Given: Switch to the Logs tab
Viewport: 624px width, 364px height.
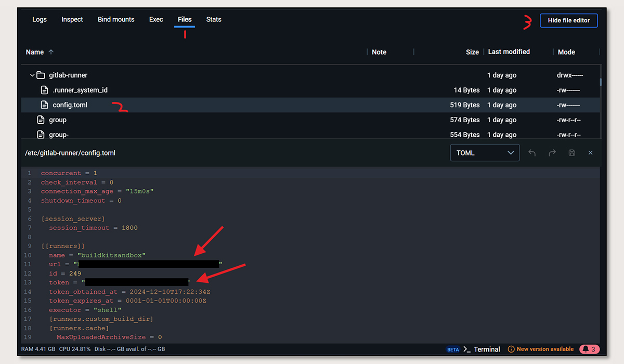Looking at the screenshot, I should [x=40, y=19].
